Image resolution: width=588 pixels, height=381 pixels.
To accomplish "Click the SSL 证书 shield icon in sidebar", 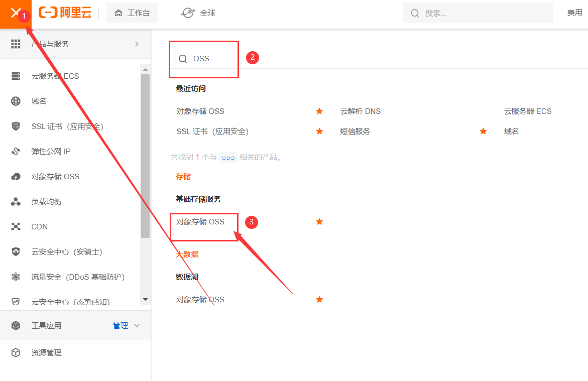I will tap(16, 126).
